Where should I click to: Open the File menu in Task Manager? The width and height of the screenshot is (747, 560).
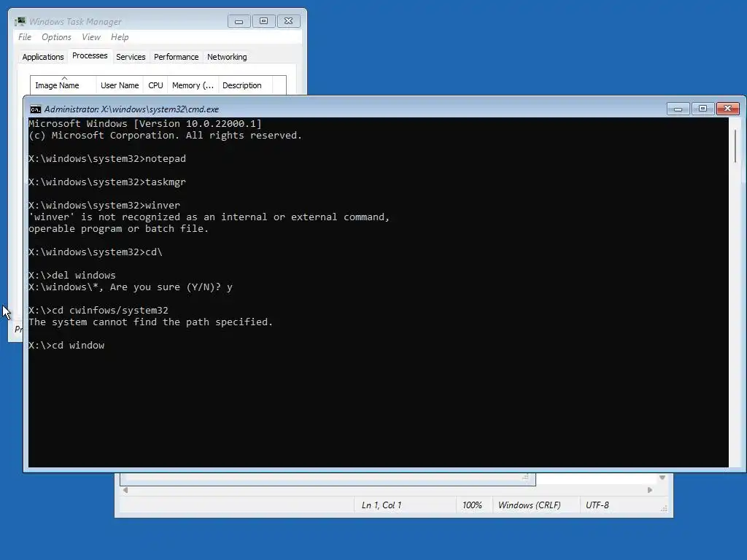[x=25, y=37]
